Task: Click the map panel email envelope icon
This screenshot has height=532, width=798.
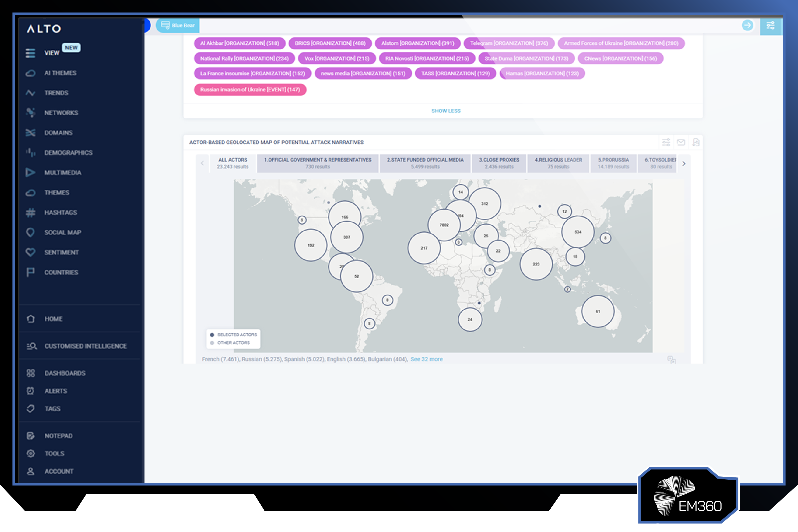Action: click(681, 142)
